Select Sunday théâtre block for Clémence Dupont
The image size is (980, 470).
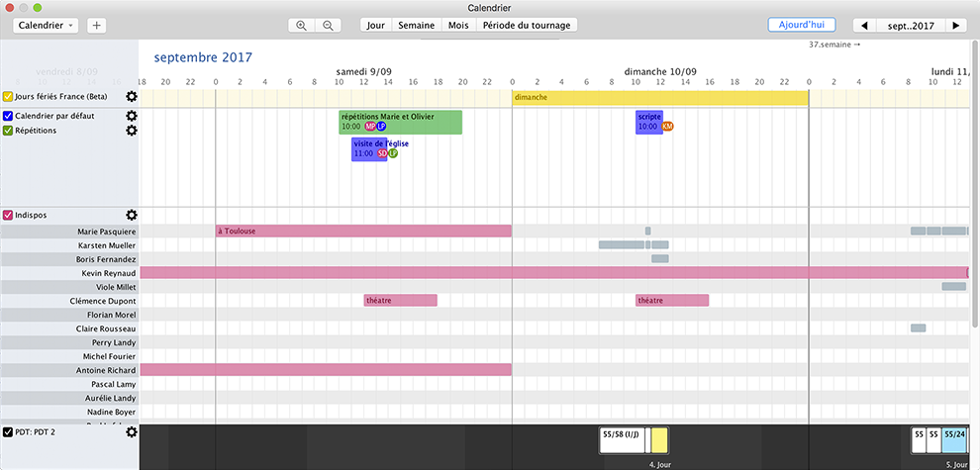pyautogui.click(x=672, y=300)
